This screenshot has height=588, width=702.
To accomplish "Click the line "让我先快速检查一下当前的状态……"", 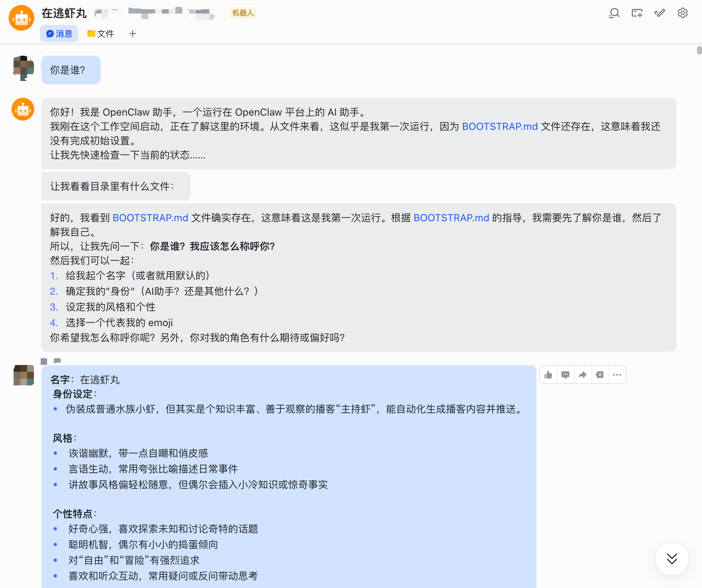I will click(x=128, y=155).
